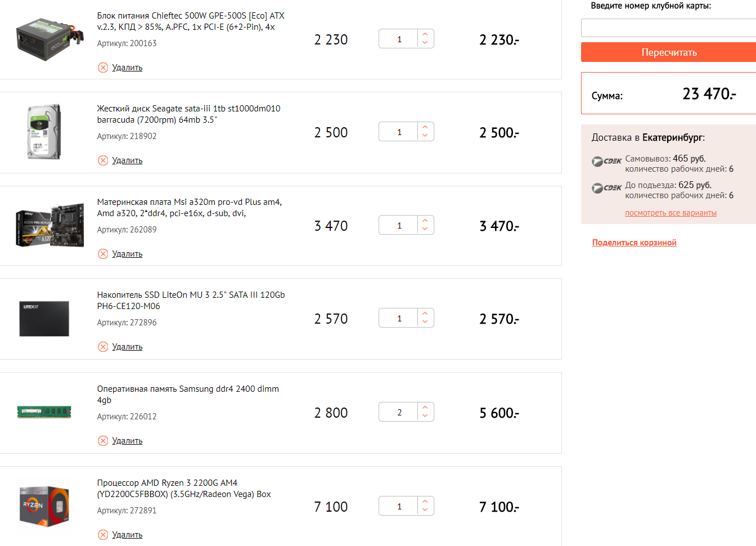Click the remove icon for Samsung RAM

click(x=103, y=441)
